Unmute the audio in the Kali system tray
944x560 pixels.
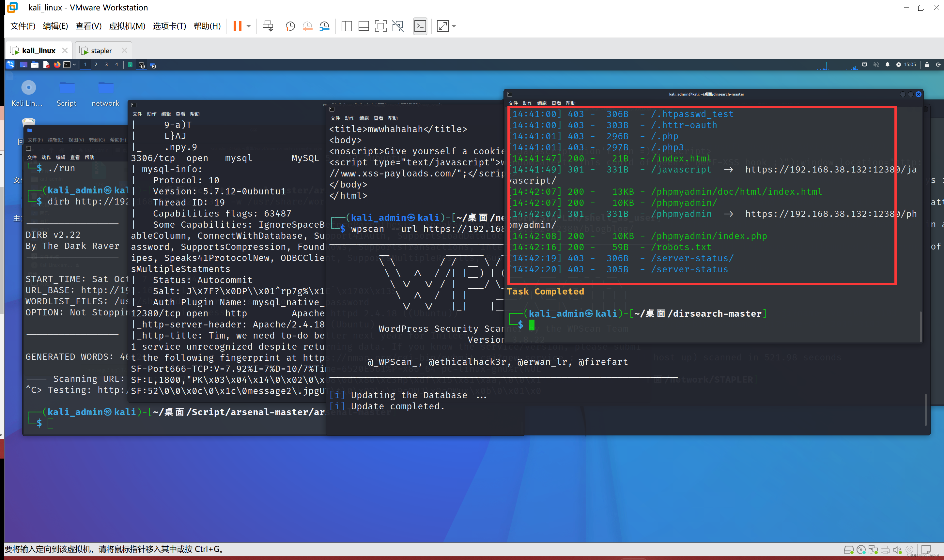click(x=876, y=65)
